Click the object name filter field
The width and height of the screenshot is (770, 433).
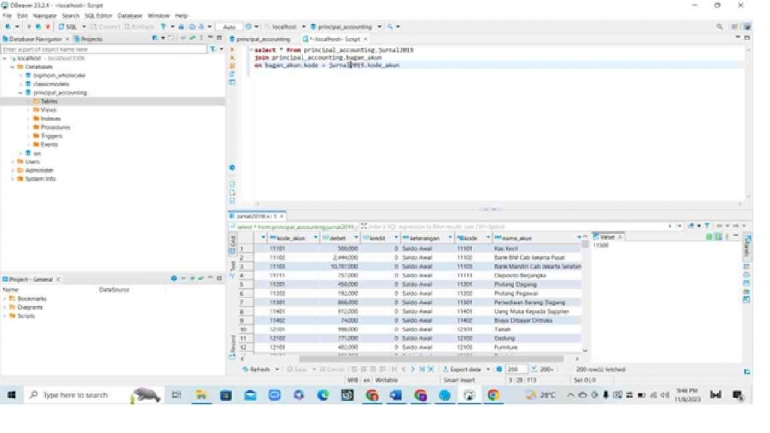tap(104, 49)
